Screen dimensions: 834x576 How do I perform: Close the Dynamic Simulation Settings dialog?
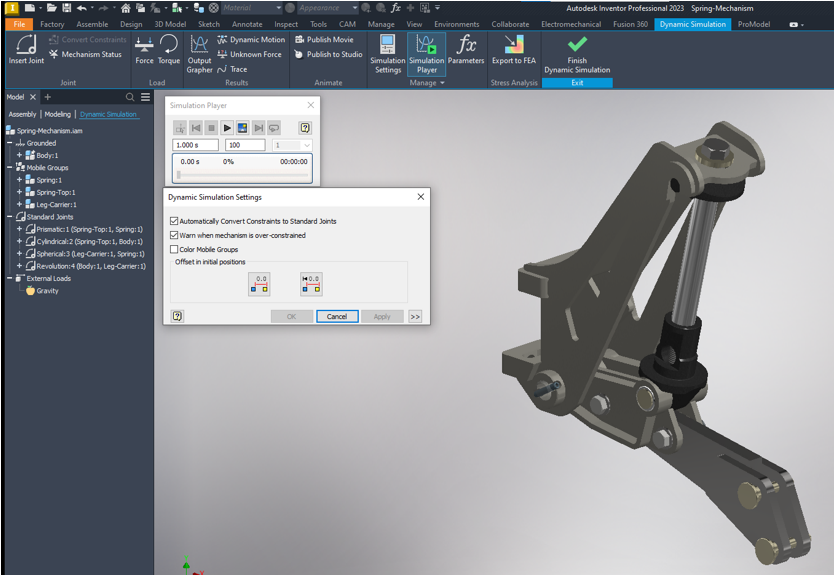[421, 197]
